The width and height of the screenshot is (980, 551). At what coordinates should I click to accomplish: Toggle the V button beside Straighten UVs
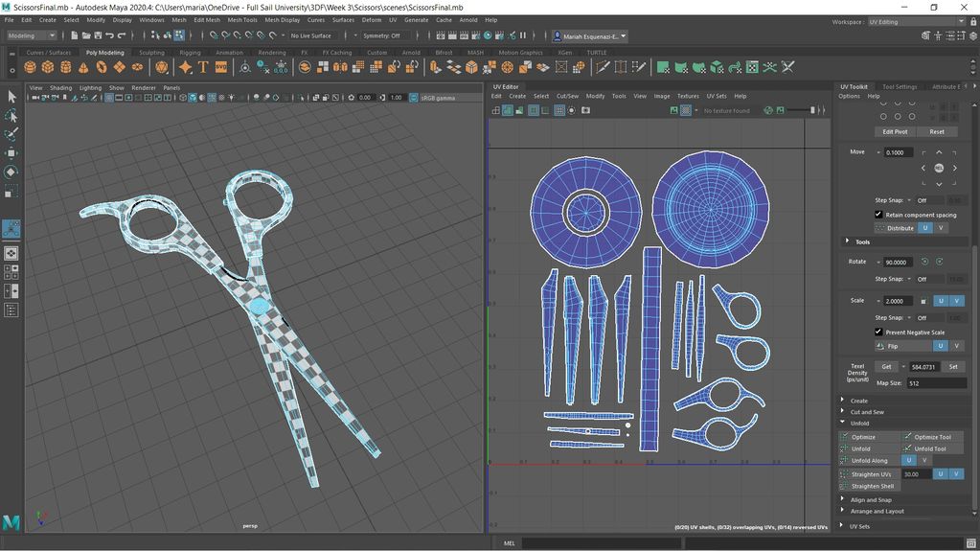[x=957, y=474]
